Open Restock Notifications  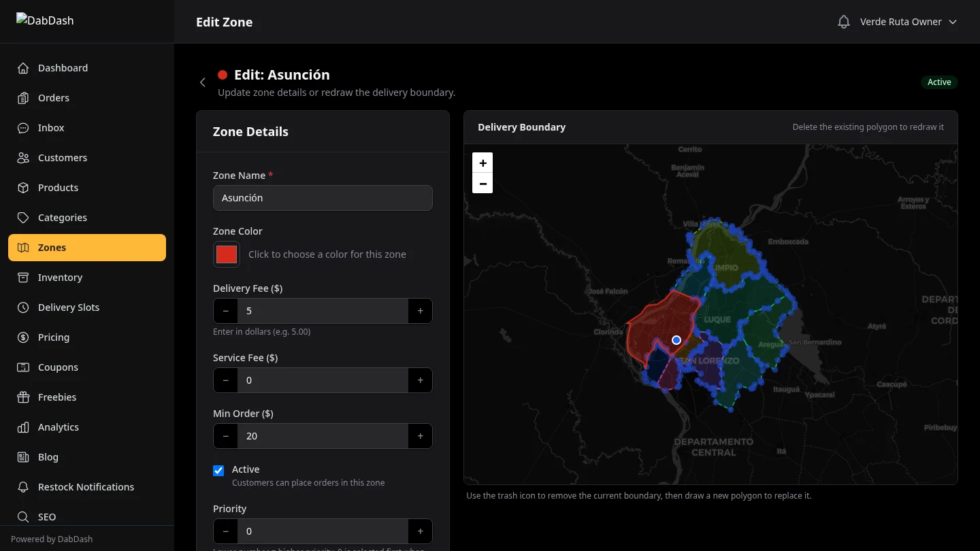point(86,487)
